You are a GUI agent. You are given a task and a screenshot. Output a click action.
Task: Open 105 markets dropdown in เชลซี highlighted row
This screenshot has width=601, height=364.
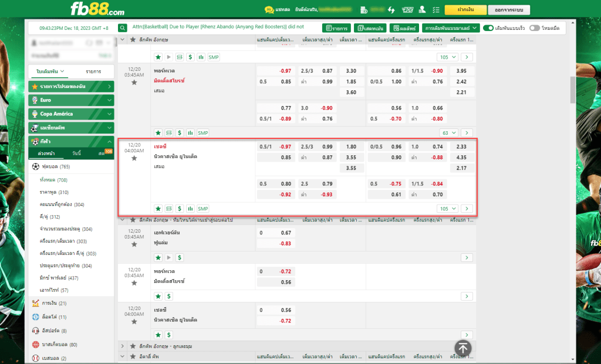pos(447,209)
